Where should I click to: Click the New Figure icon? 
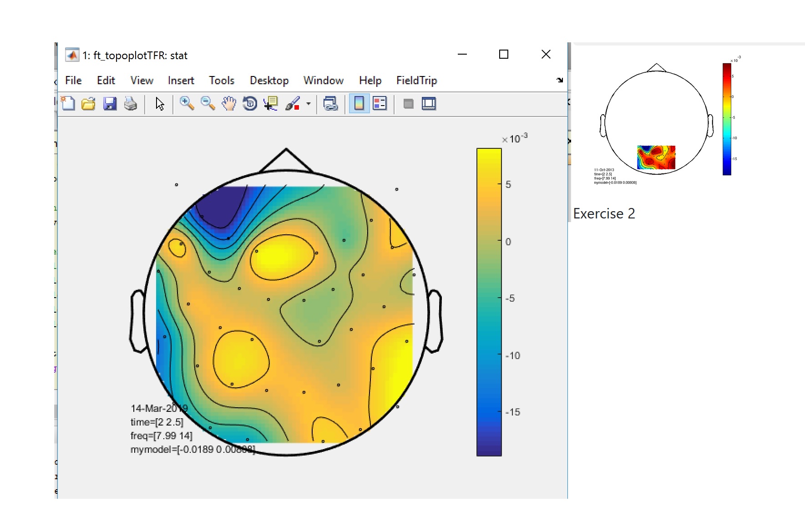click(68, 104)
